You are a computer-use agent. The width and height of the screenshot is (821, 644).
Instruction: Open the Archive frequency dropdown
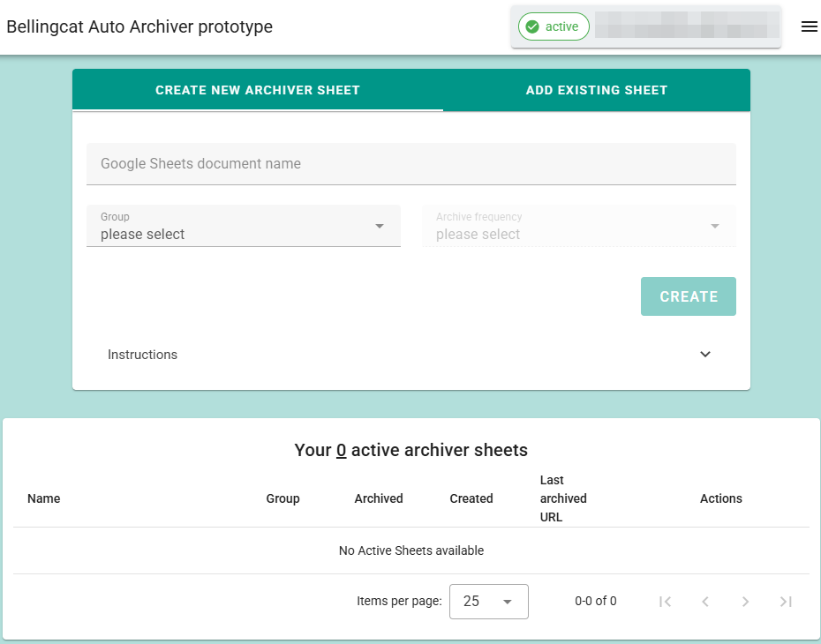click(579, 226)
